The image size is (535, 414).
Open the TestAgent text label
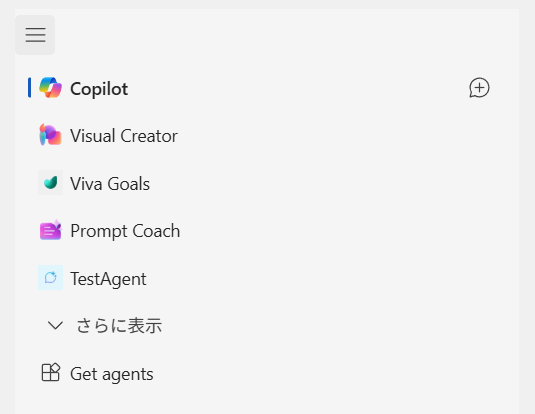pos(108,279)
